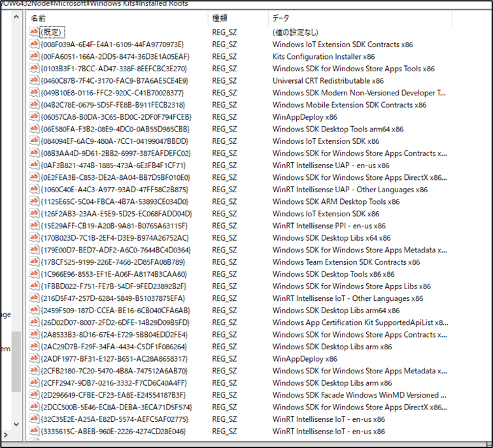
Task: Click the icon beside {15E29AFF-CB19-A20B-9A81-B0765A63115F}
Action: [x=34, y=226]
